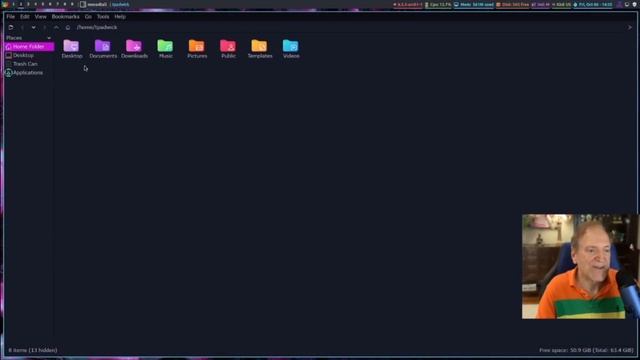The image size is (640, 360).
Task: Click the Disk free indicator in the top bar
Action: coord(512,4)
